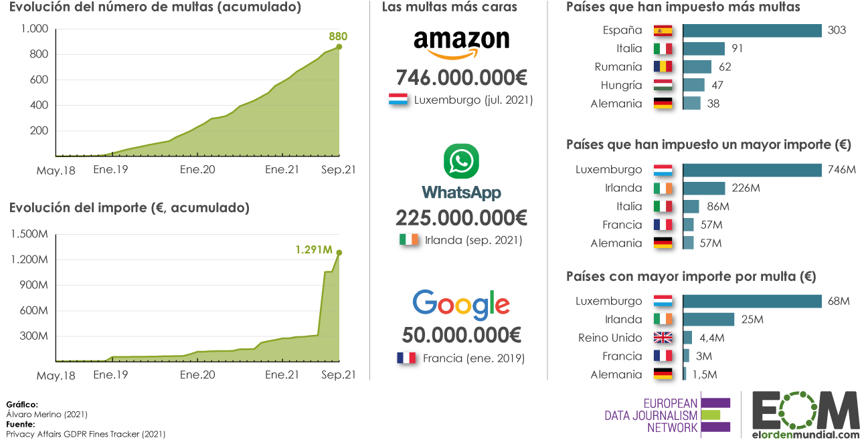The image size is (868, 444).
Task: Click the EOM elordenmundial.com logo
Action: click(x=805, y=415)
